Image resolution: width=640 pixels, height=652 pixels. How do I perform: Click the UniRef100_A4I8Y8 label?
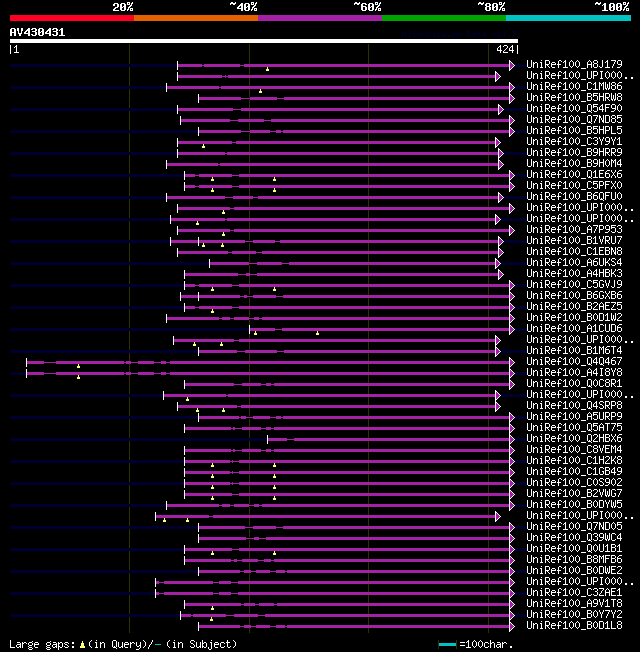[574, 373]
